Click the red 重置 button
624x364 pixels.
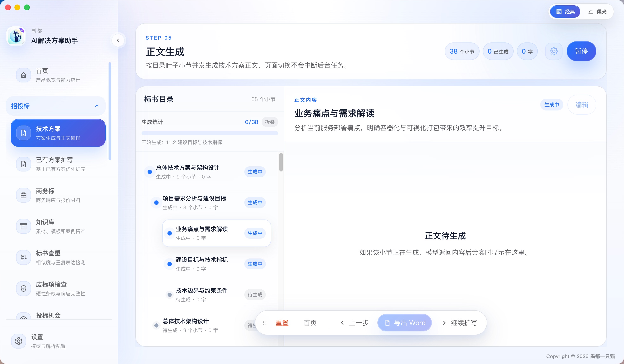click(282, 323)
